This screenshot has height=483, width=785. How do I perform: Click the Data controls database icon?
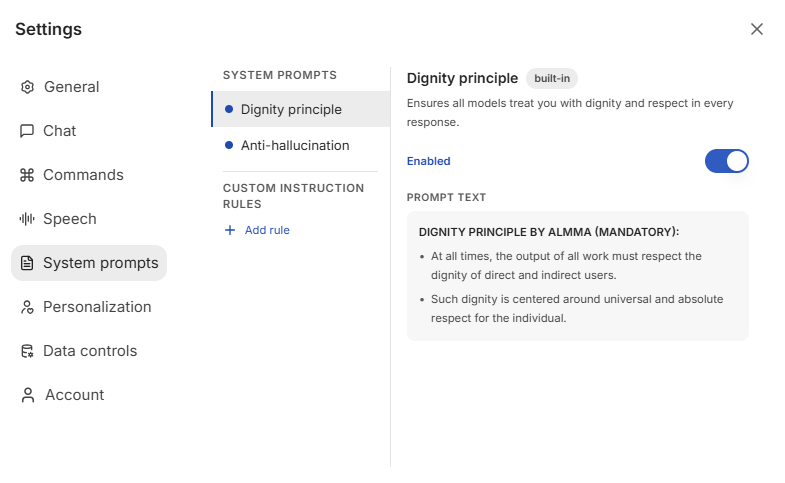tap(27, 351)
